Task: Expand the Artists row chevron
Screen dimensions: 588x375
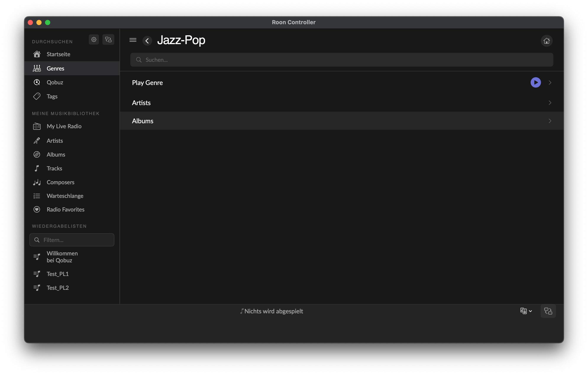Action: click(x=550, y=103)
